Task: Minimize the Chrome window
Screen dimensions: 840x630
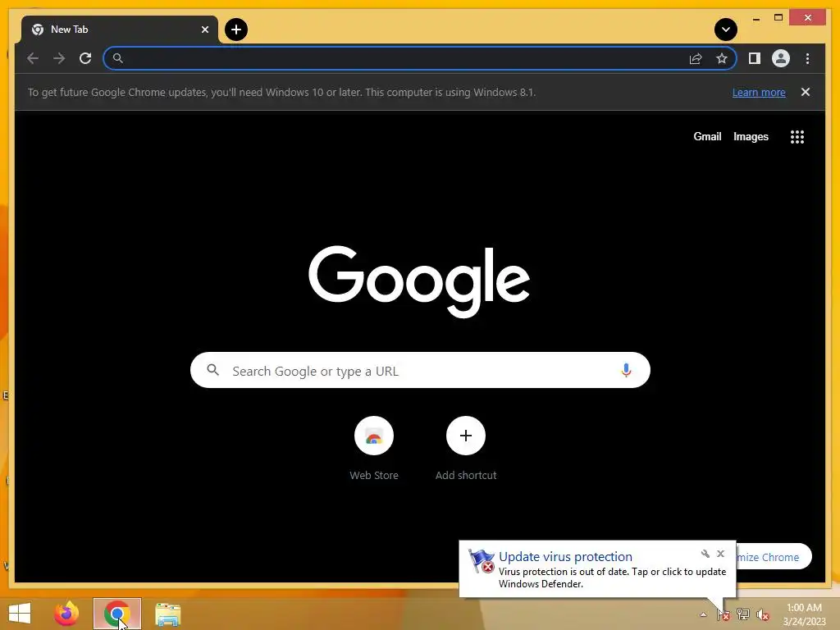Action: [756, 18]
